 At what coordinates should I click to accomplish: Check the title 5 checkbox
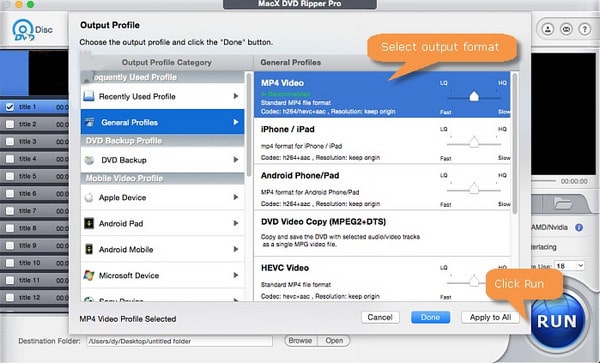point(10,176)
